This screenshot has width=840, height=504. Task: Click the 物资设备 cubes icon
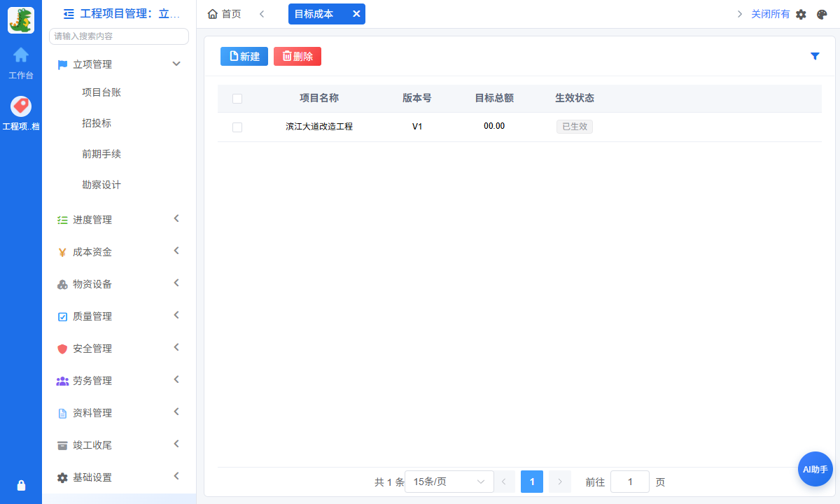point(62,284)
